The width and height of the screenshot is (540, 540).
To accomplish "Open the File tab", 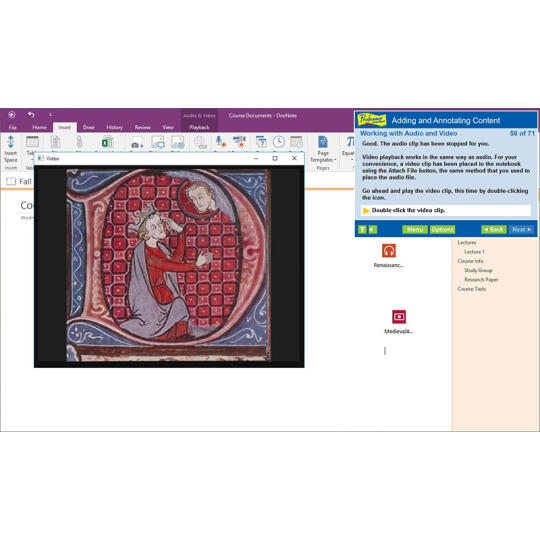I will coord(12,127).
